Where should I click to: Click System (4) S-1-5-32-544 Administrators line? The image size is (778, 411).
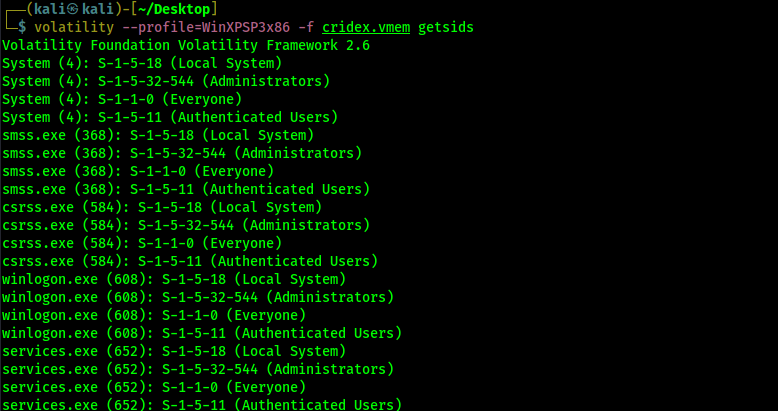point(166,81)
